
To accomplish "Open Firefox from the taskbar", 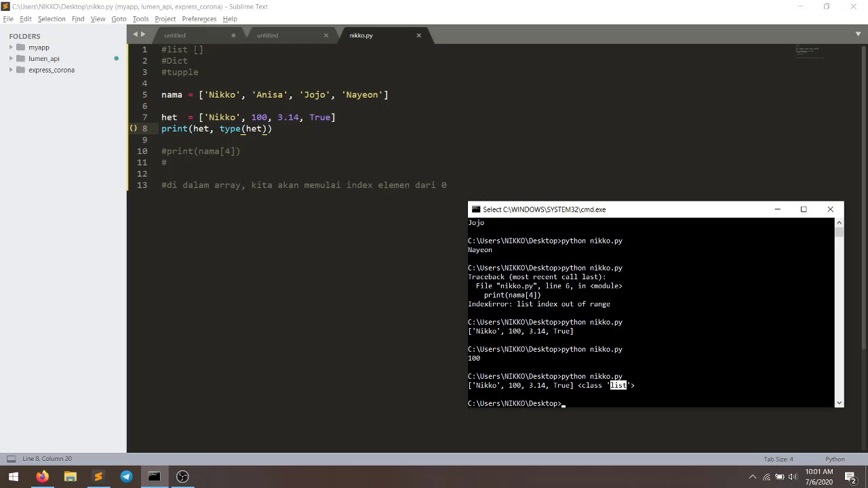I will 42,476.
